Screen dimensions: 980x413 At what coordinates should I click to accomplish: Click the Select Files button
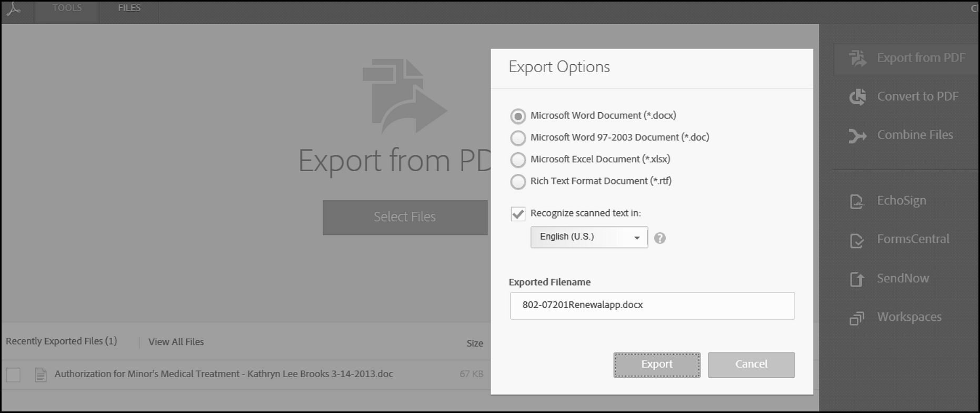[405, 217]
